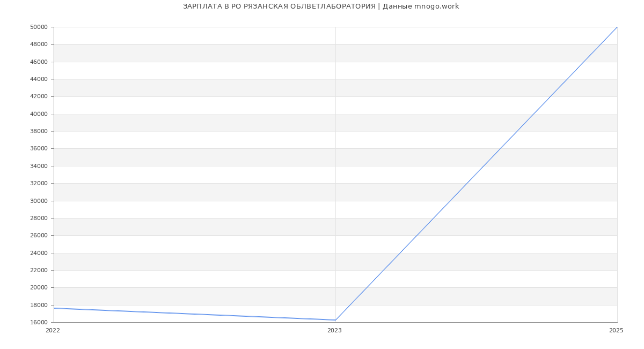
Task: Click the line's 2023 data point
Action: [335, 320]
